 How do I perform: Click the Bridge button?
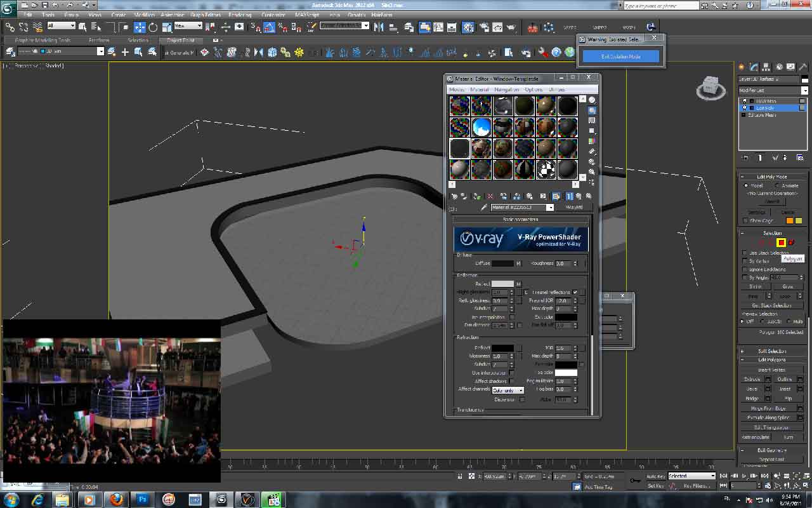752,398
